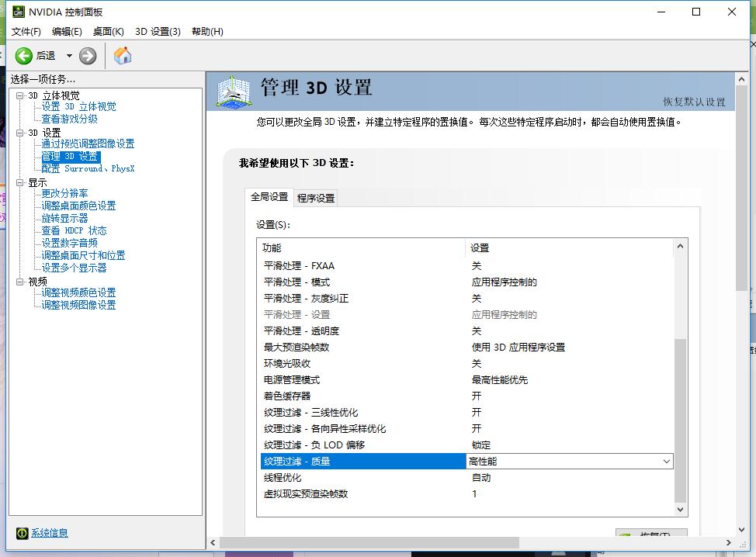Select 虚拟现实预渲染帧数 row
Viewport: 756px width, 557px height.
coord(466,494)
